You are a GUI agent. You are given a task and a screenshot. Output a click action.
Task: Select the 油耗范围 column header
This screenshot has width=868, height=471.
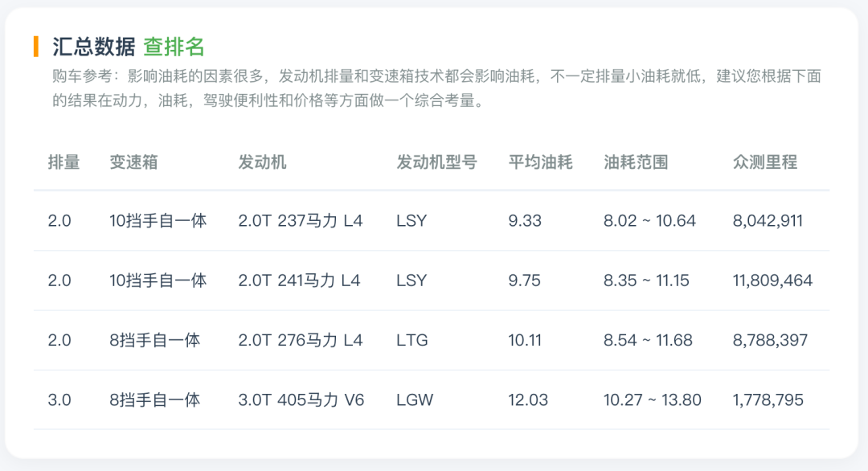[636, 162]
